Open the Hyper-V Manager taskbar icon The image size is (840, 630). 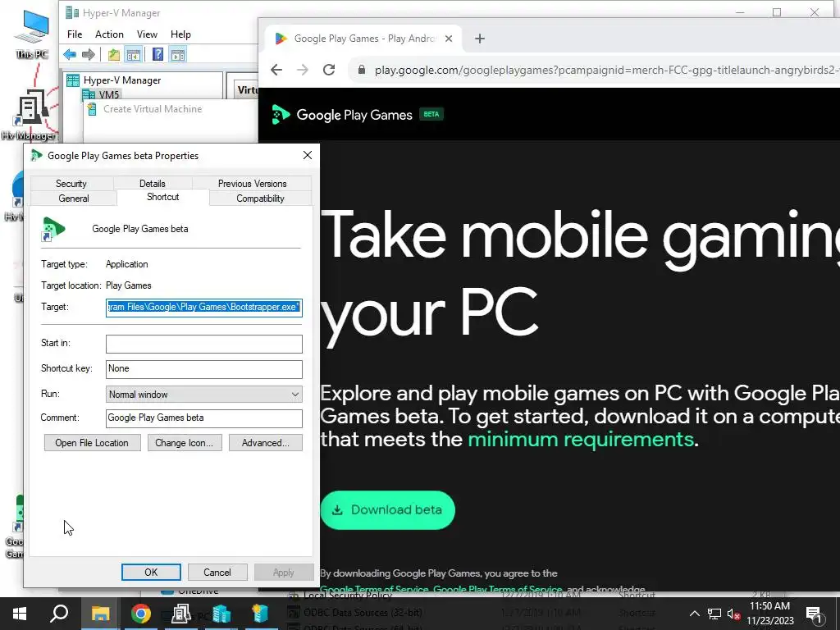pos(221,614)
